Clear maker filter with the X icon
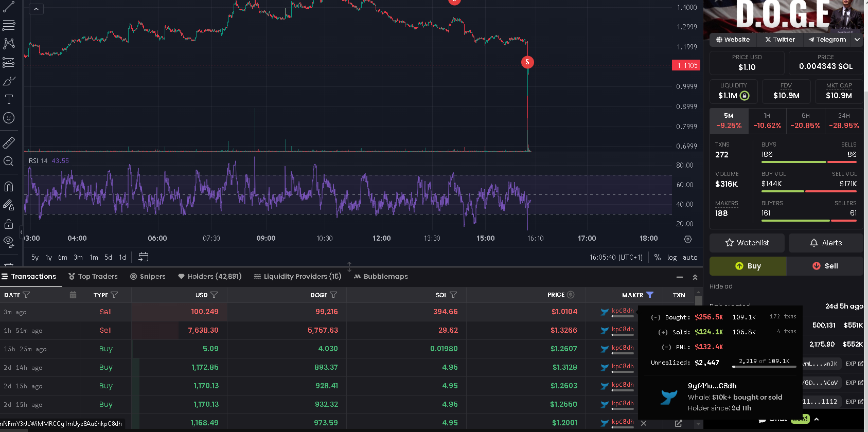The width and height of the screenshot is (868, 432). pyautogui.click(x=644, y=423)
